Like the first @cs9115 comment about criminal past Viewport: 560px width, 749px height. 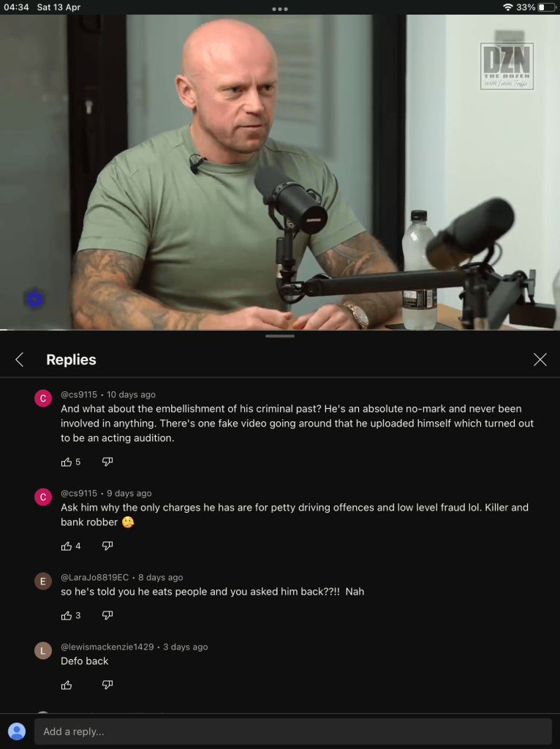(67, 462)
